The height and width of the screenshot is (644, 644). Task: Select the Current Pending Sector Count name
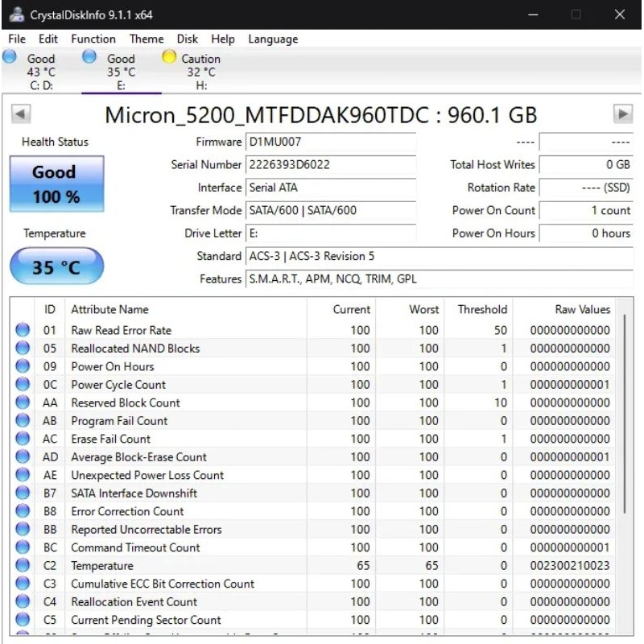tap(146, 620)
